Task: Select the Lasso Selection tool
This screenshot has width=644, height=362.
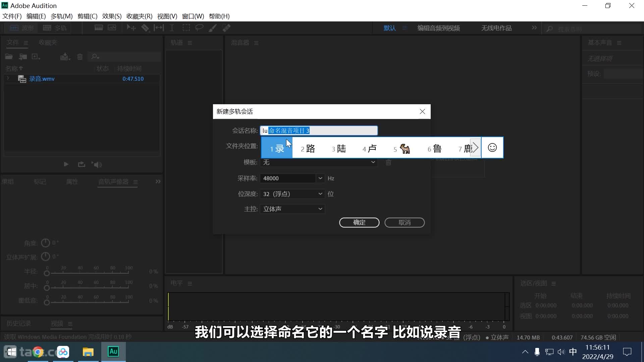Action: (x=199, y=28)
